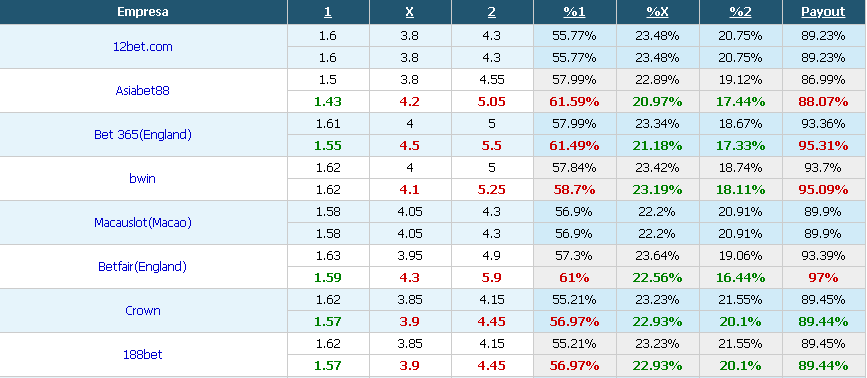Open the Betfair(England) link
867x378 pixels.
(143, 266)
